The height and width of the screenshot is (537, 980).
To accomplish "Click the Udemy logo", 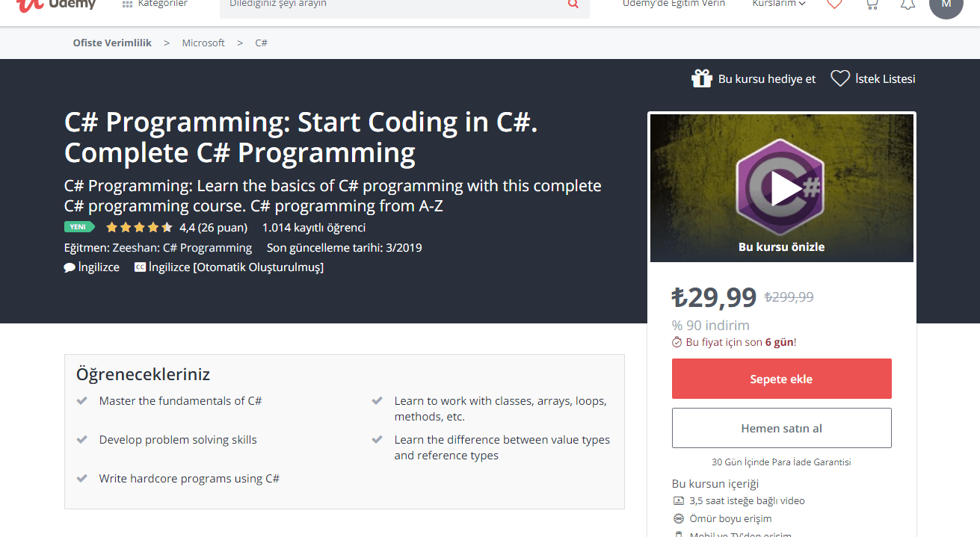I will (56, 4).
